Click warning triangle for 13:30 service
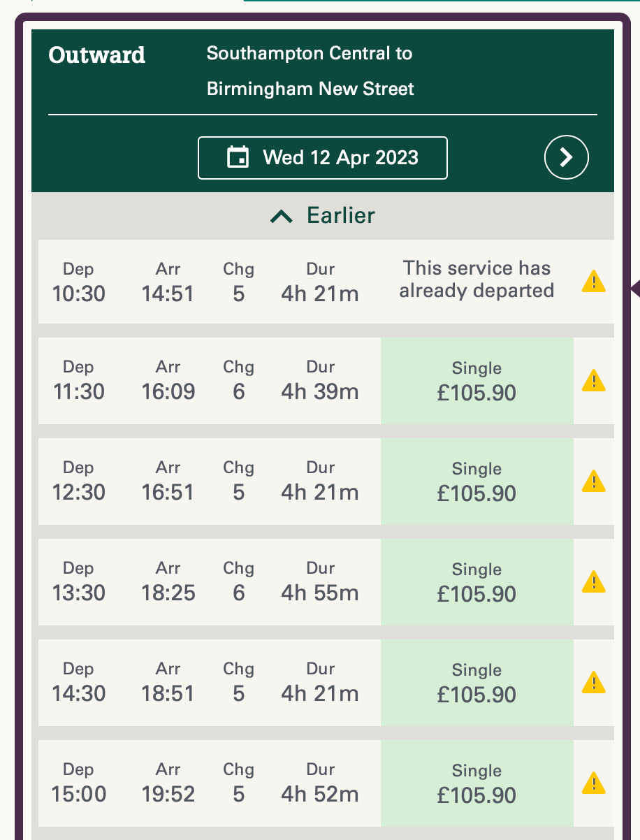Viewport: 640px width, 840px height. click(x=593, y=582)
